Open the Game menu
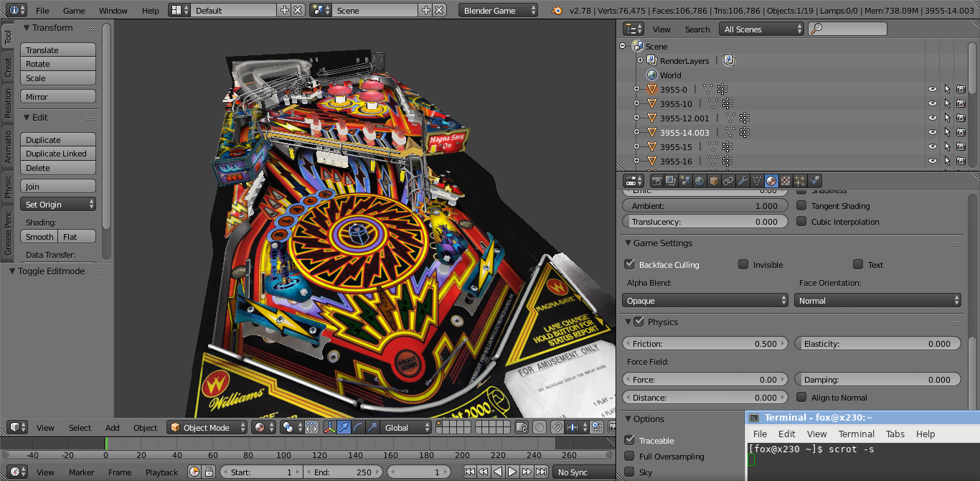Screen dimensions: 980x481 (x=74, y=11)
